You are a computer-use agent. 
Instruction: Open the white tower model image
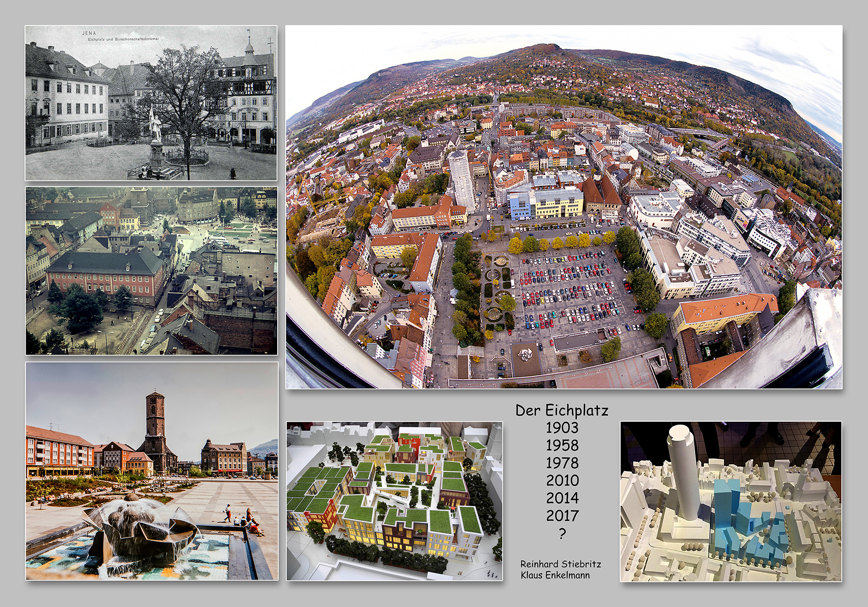click(x=731, y=501)
